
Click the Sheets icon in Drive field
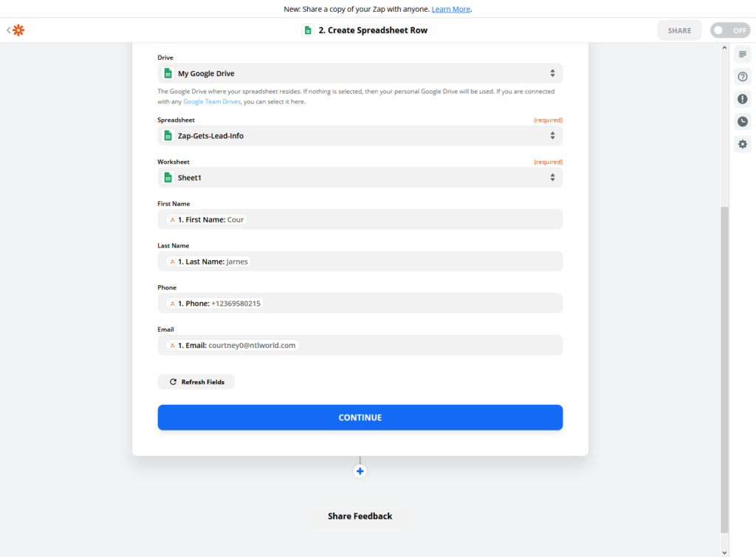click(168, 73)
